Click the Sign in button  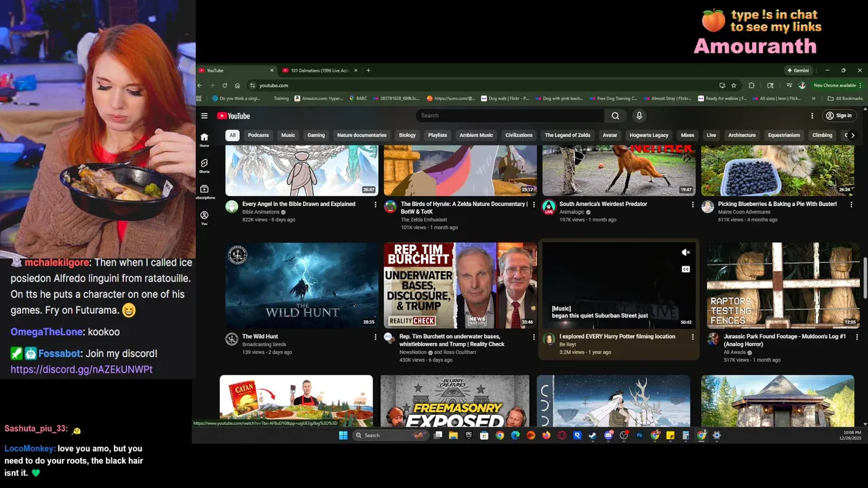click(x=839, y=116)
